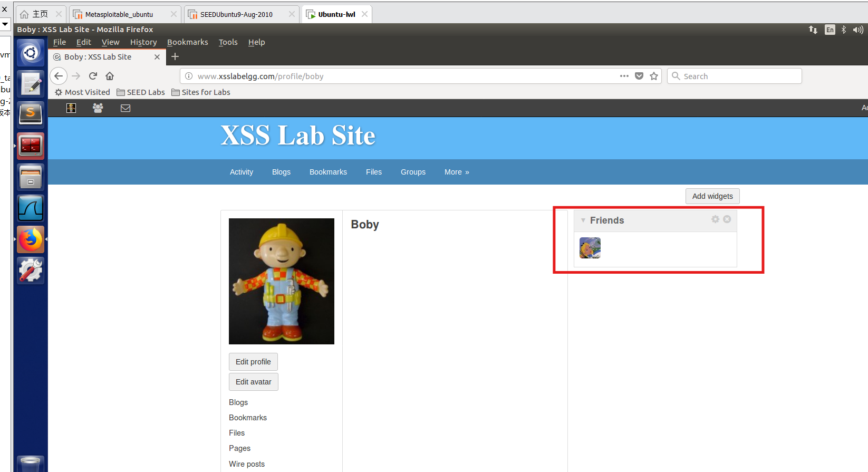Open friend avatar in Friends widget
This screenshot has height=472, width=868.
pyautogui.click(x=590, y=248)
